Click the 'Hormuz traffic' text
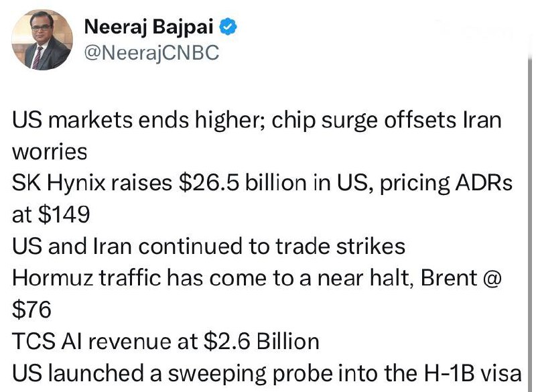 [86, 278]
